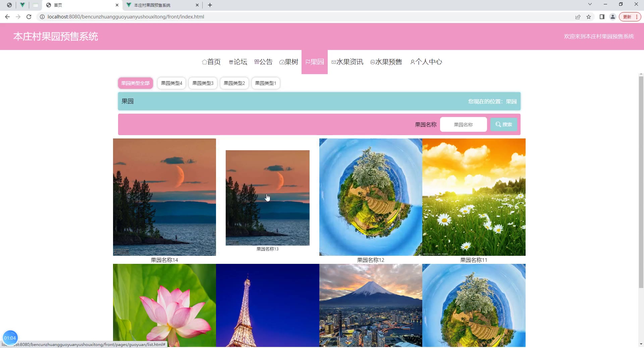This screenshot has height=348, width=644.
Task: Go back to the previous page
Action: click(7, 17)
